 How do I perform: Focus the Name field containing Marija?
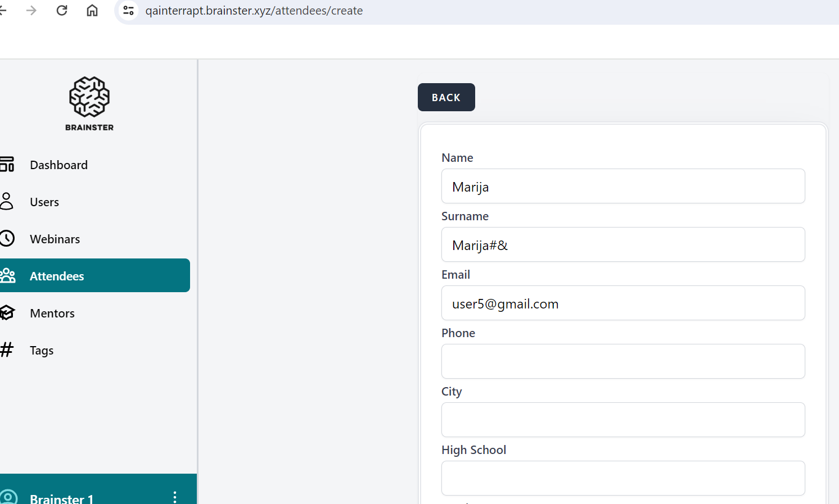point(623,187)
